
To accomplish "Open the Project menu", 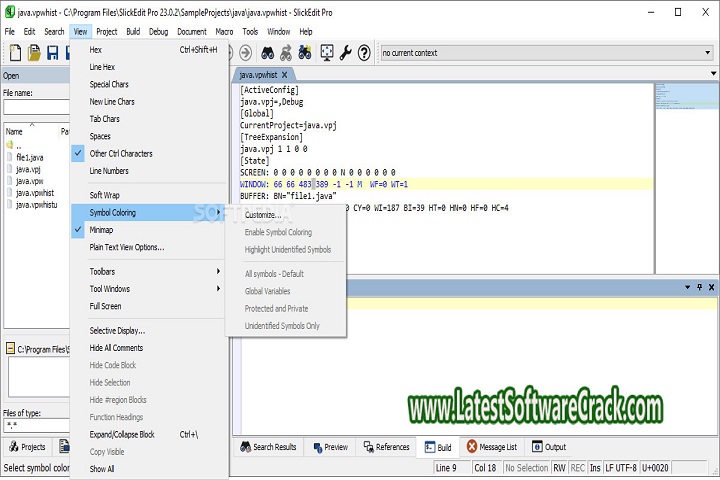I will click(x=107, y=32).
